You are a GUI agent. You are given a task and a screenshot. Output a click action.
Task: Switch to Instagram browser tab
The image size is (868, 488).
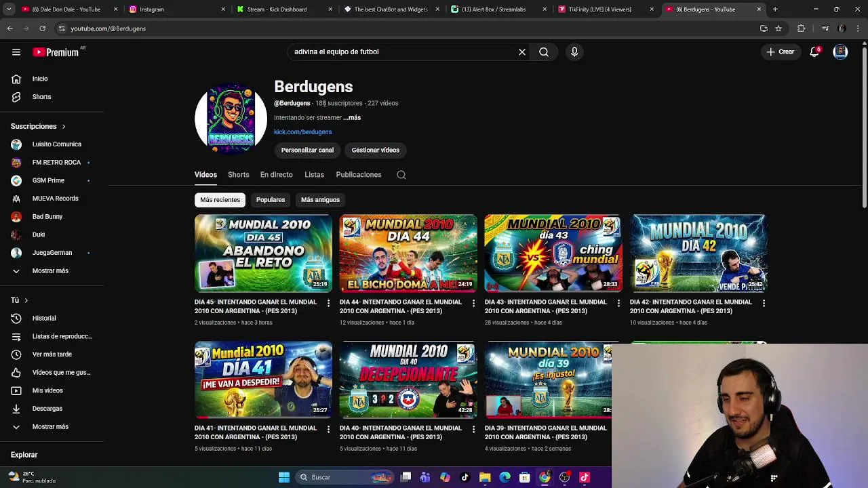(x=176, y=9)
